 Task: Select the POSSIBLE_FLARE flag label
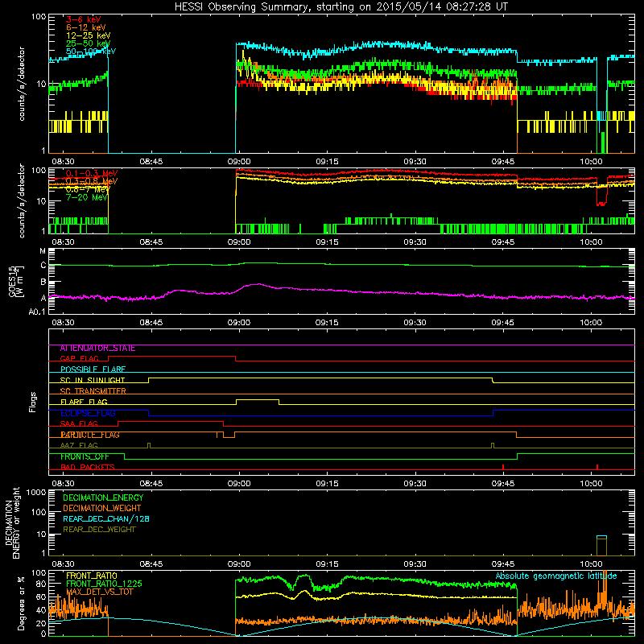[x=93, y=369]
